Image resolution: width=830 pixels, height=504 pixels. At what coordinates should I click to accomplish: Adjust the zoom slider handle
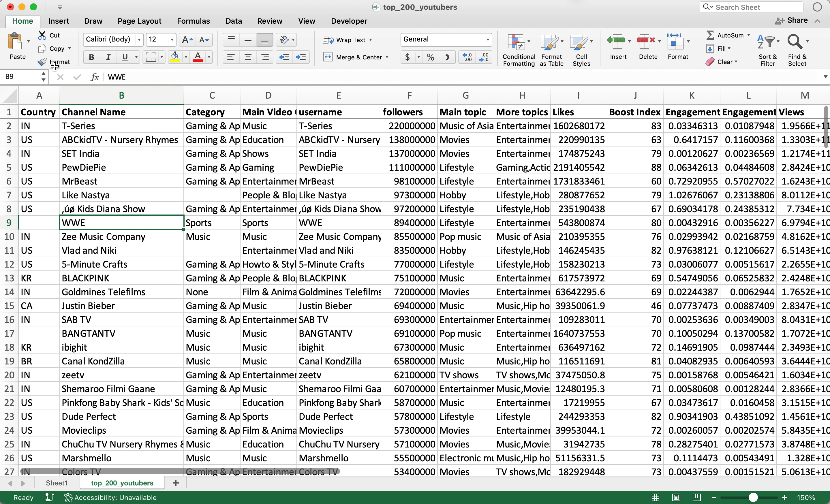[x=753, y=497]
